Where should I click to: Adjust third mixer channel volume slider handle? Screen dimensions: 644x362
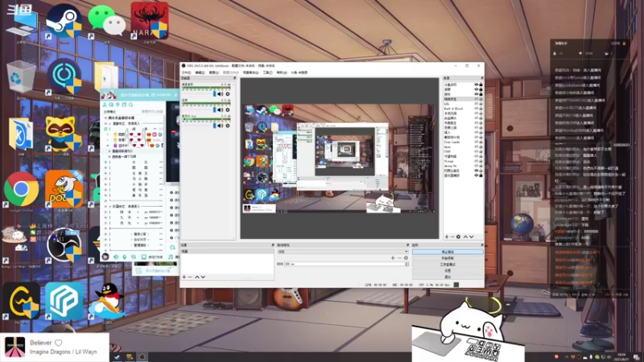pyautogui.click(x=214, y=125)
